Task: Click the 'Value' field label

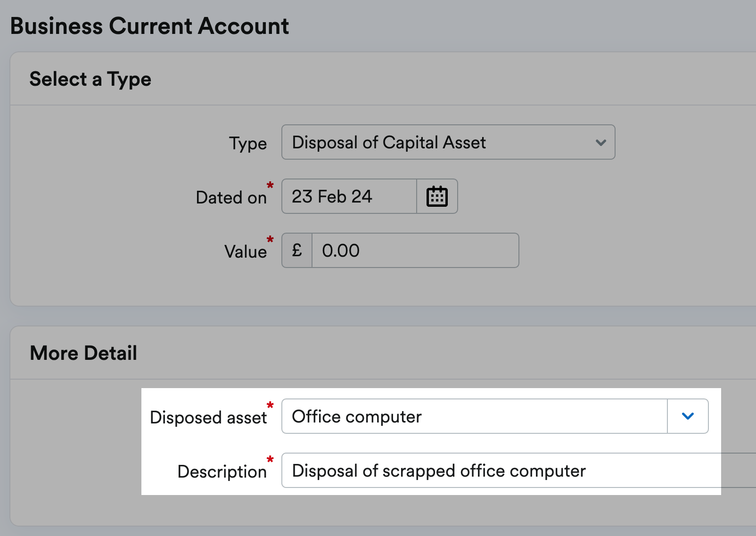Action: click(x=245, y=252)
